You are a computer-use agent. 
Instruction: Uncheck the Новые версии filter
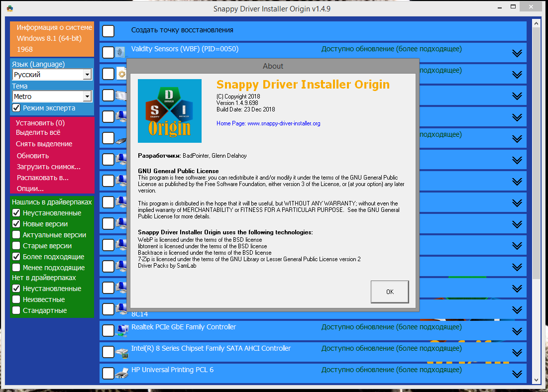(16, 223)
